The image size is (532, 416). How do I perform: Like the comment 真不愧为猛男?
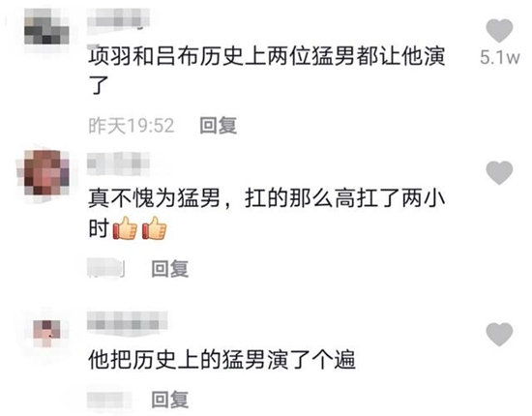tap(499, 173)
